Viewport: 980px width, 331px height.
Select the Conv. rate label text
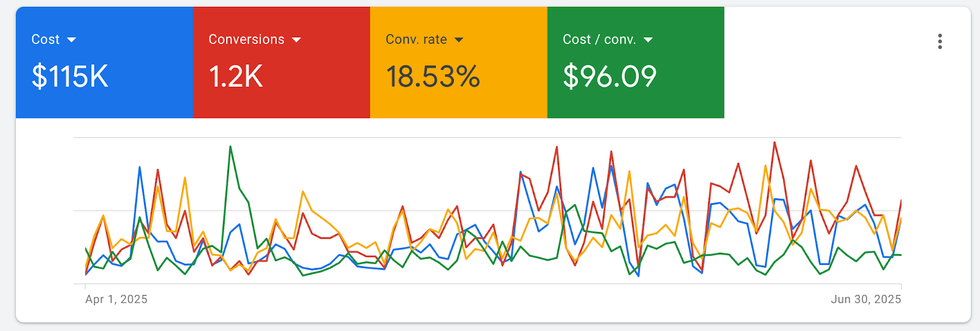[416, 40]
